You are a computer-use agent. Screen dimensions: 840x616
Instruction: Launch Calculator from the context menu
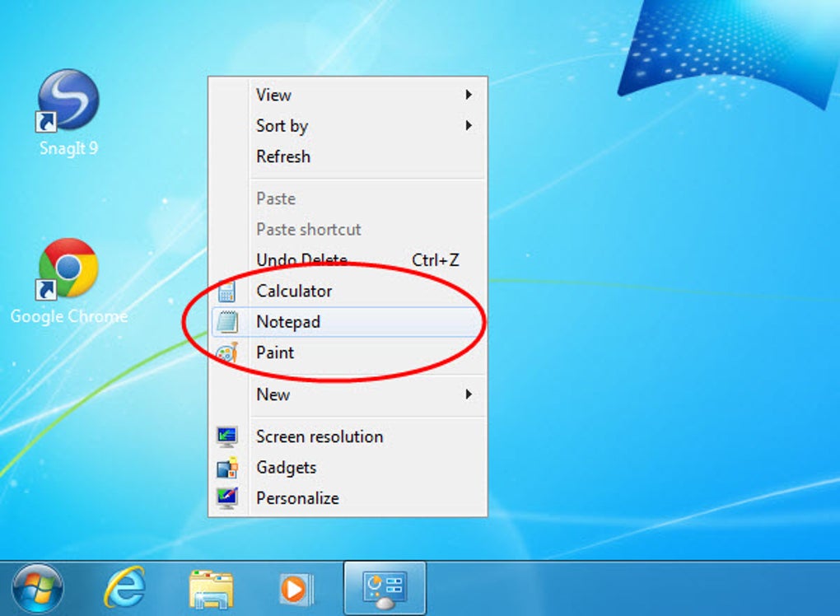coord(348,292)
